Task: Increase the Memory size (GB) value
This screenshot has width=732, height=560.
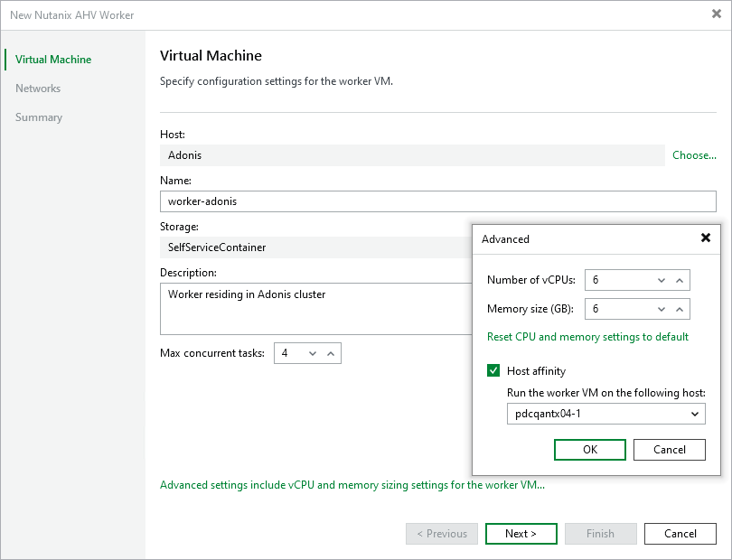Action: (680, 310)
